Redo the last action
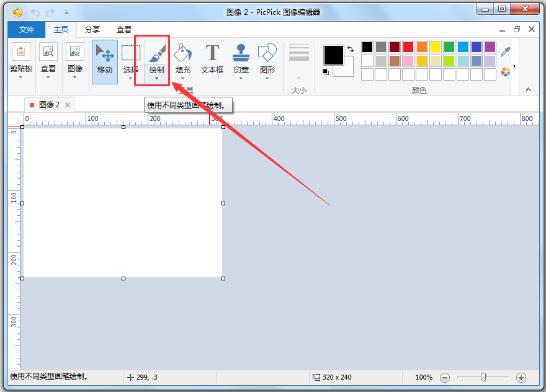 50,12
